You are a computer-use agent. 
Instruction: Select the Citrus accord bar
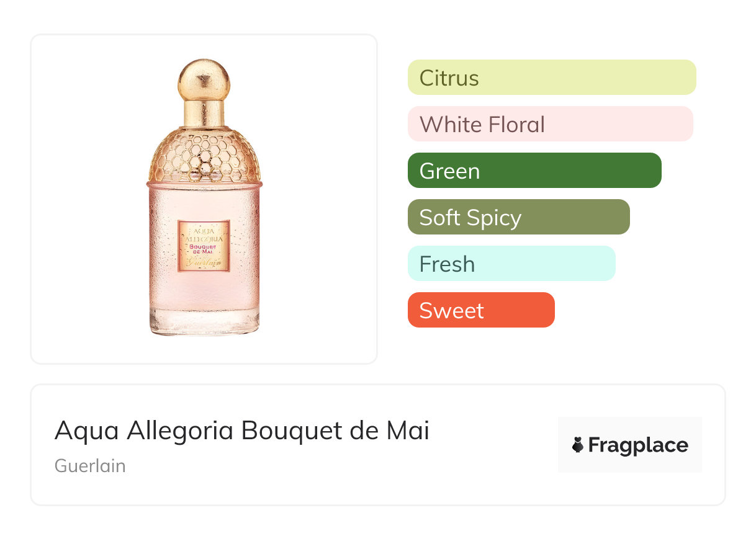(x=551, y=78)
